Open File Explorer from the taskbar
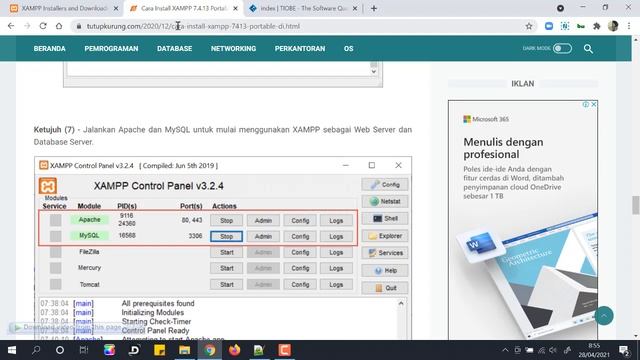The width and height of the screenshot is (640, 360). click(184, 350)
